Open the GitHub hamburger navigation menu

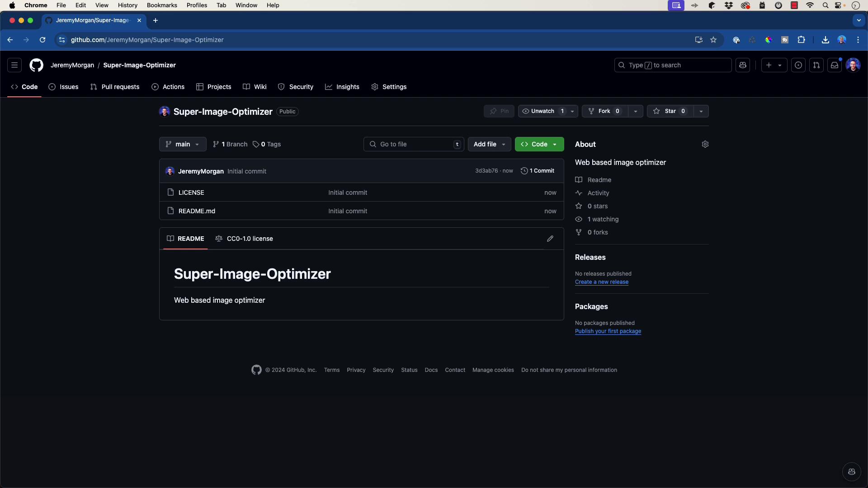coord(14,65)
